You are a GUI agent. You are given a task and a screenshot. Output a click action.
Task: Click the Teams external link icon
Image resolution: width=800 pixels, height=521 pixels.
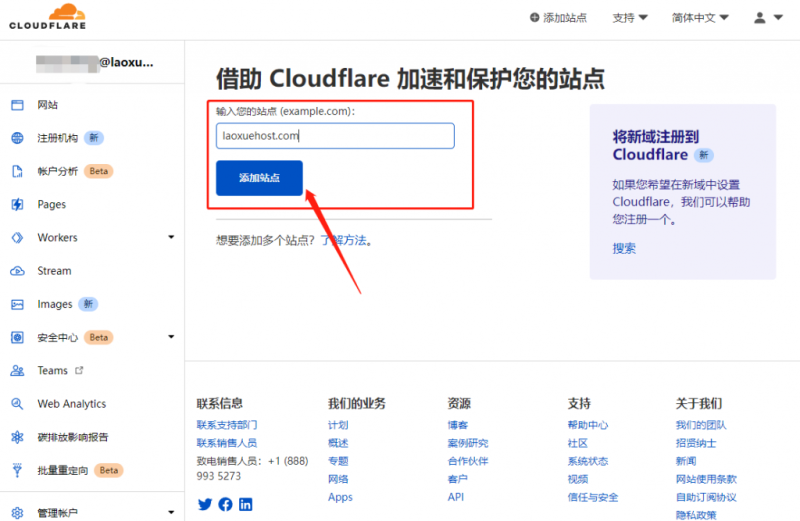tap(79, 370)
